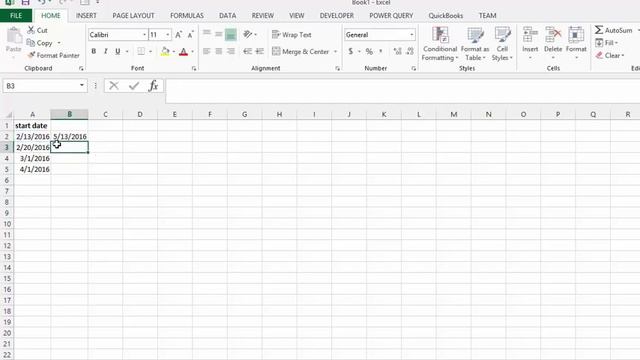Image resolution: width=640 pixels, height=360 pixels.
Task: Toggle Italic formatting
Action: point(106,51)
